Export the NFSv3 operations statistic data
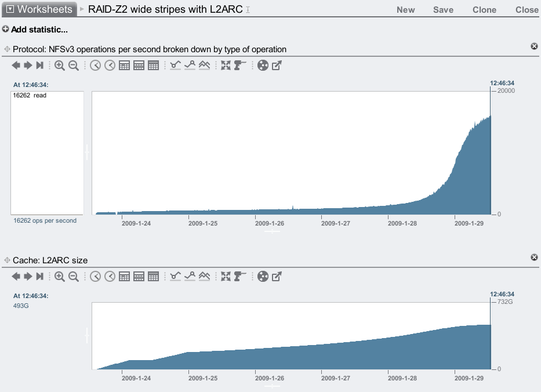The width and height of the screenshot is (541, 392). (x=277, y=66)
